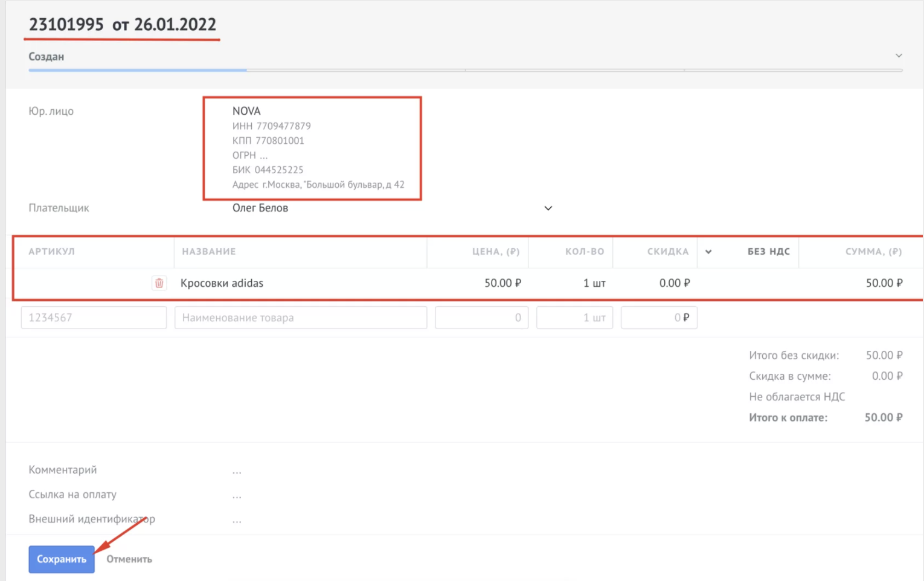Image resolution: width=924 pixels, height=581 pixels.
Task: Expand the Создан status chevron
Action: (898, 56)
